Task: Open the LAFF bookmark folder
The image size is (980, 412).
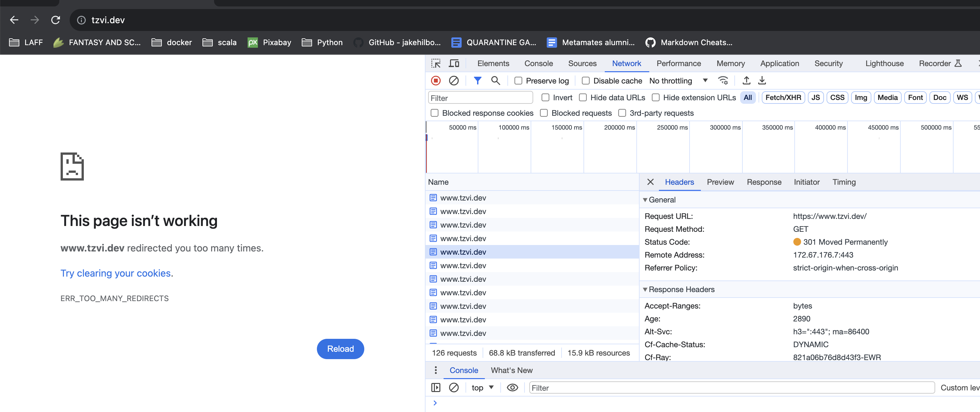Action: (26, 42)
